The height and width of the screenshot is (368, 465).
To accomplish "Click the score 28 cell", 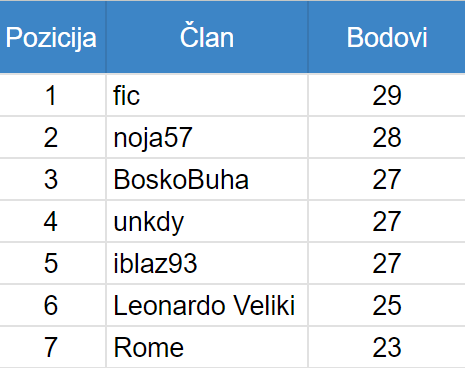I will pos(387,137).
